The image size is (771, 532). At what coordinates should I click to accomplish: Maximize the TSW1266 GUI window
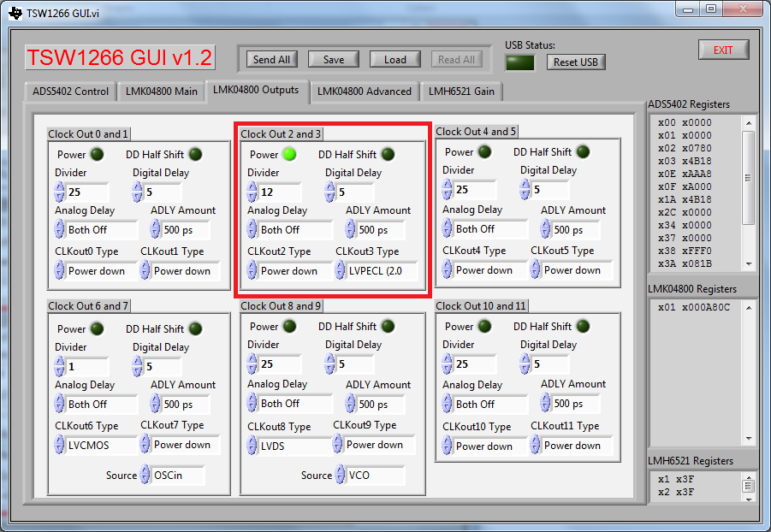point(710,9)
